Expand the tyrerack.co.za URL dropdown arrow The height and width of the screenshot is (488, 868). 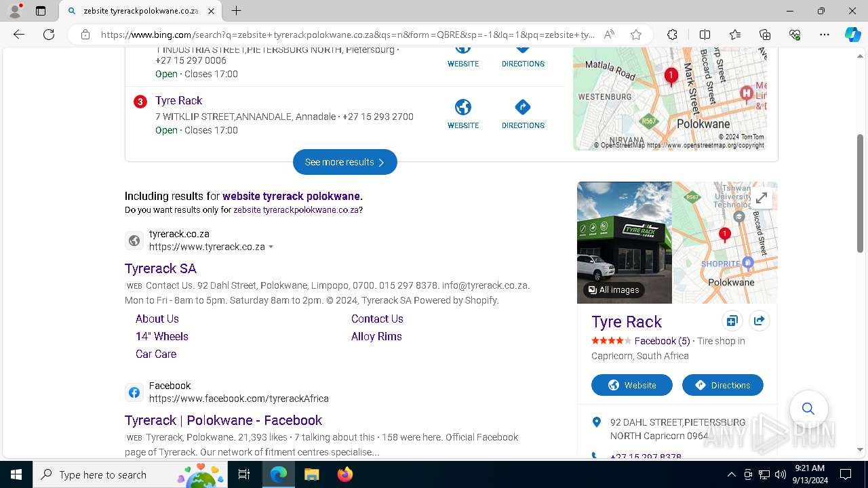271,247
